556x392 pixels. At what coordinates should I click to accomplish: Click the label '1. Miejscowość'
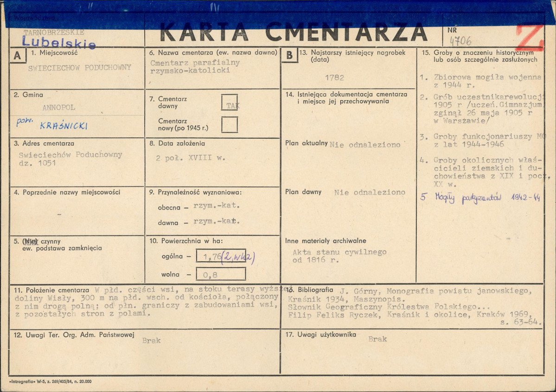coord(54,53)
